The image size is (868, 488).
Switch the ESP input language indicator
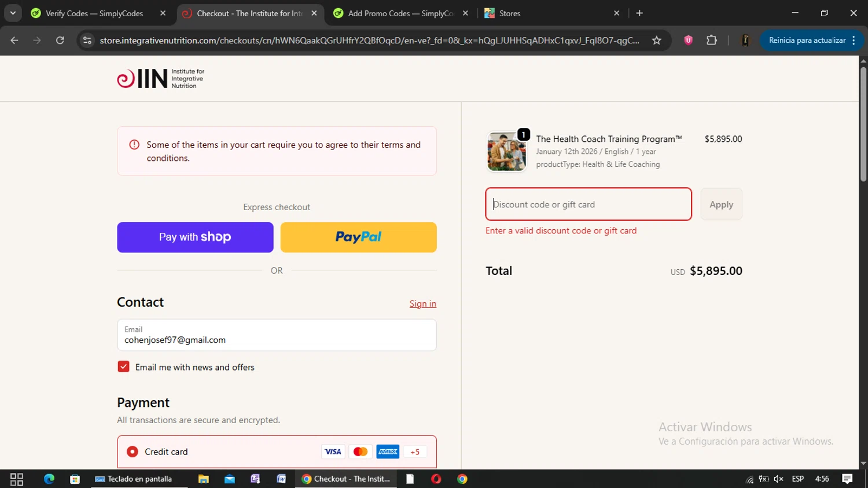[798, 479]
